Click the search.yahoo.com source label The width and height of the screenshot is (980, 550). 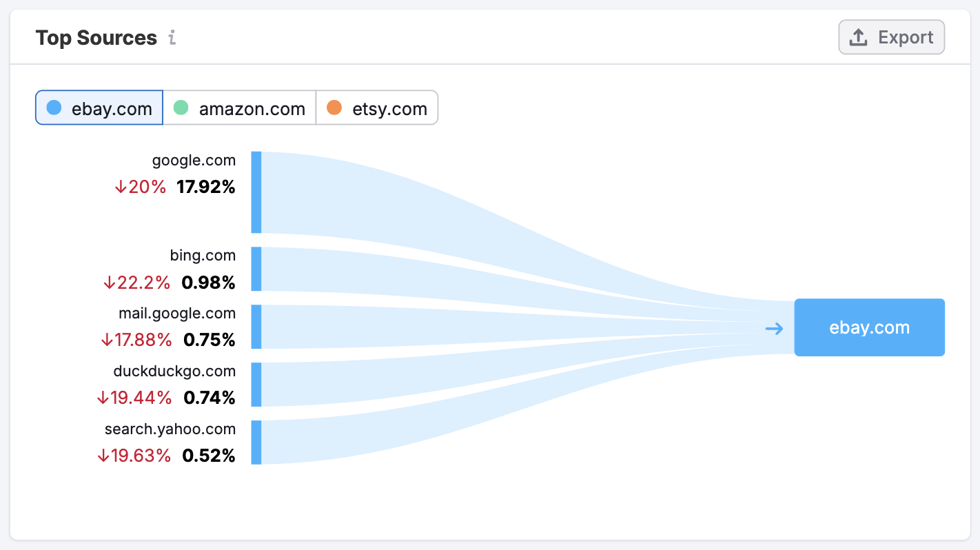[x=170, y=429]
